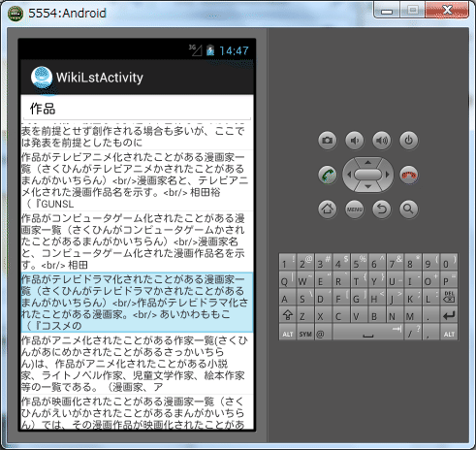Click the WikiLstActivity title text

coord(100,78)
